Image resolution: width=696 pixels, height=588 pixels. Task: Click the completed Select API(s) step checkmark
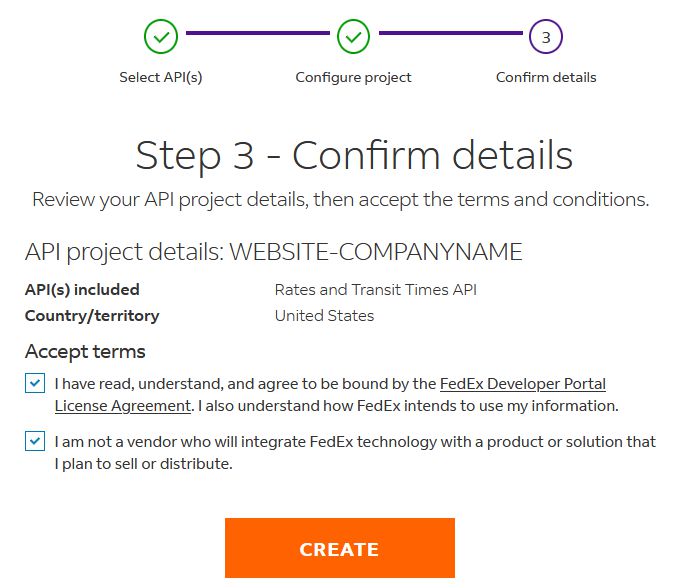pyautogui.click(x=161, y=38)
